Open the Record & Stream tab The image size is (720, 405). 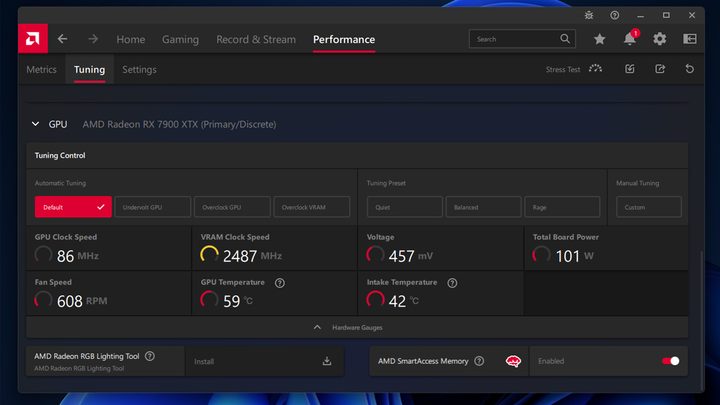pos(256,39)
